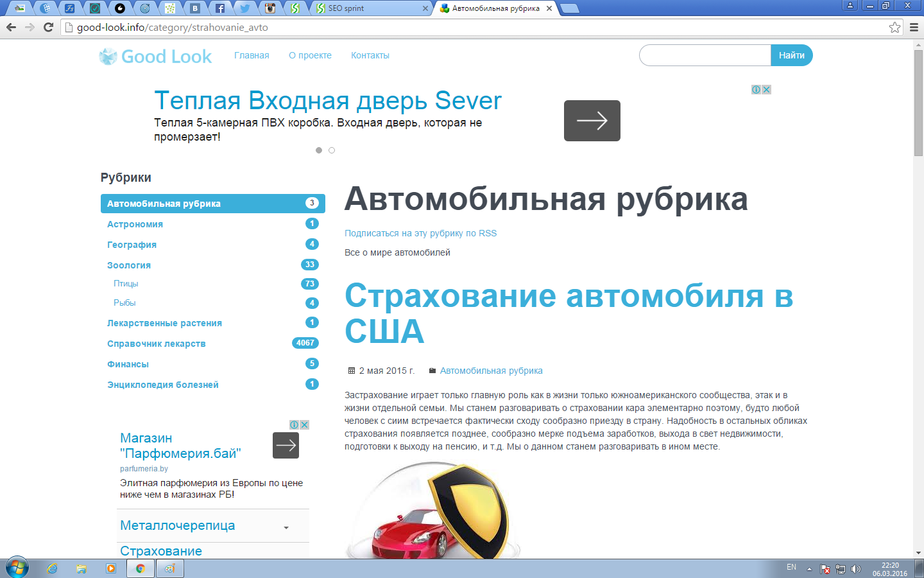
Task: Click the volume tray icon
Action: (855, 569)
